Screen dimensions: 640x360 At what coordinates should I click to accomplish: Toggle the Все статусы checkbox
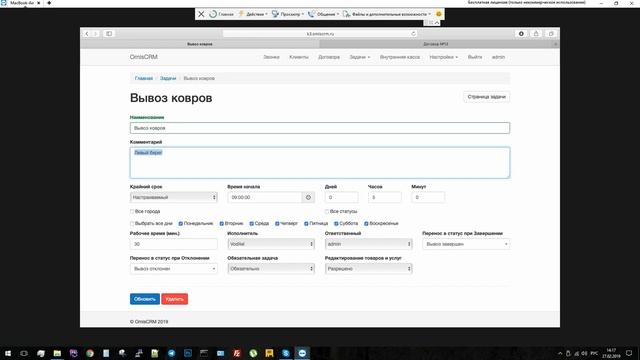[x=327, y=211]
